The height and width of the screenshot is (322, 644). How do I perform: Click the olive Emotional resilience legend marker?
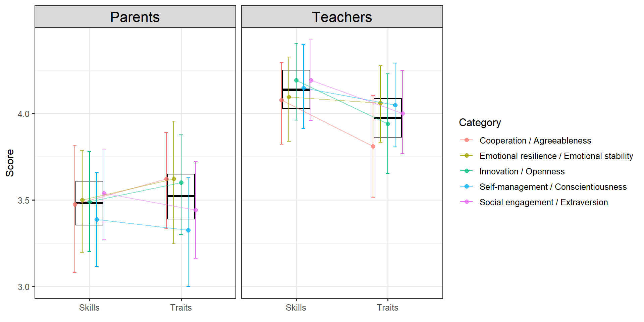tap(466, 156)
